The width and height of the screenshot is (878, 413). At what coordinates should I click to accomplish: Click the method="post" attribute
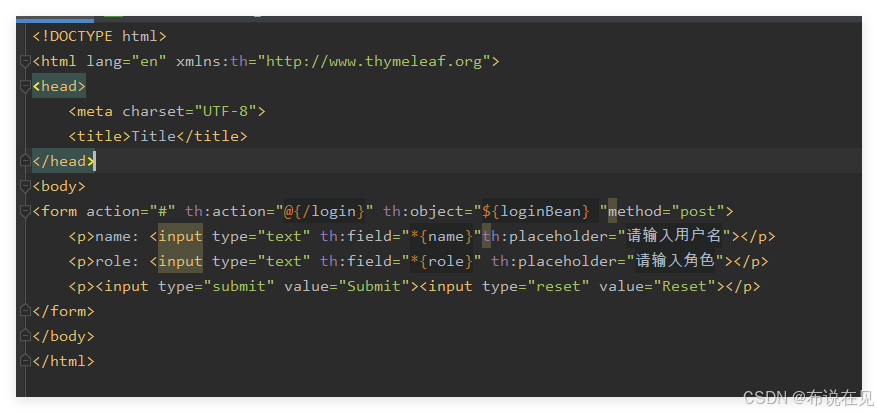pos(666,211)
